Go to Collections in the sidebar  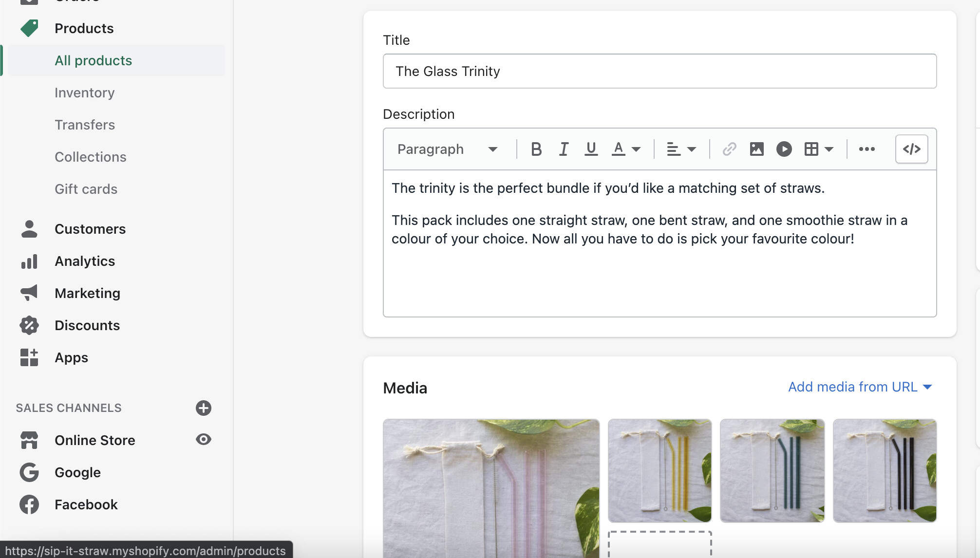91,157
